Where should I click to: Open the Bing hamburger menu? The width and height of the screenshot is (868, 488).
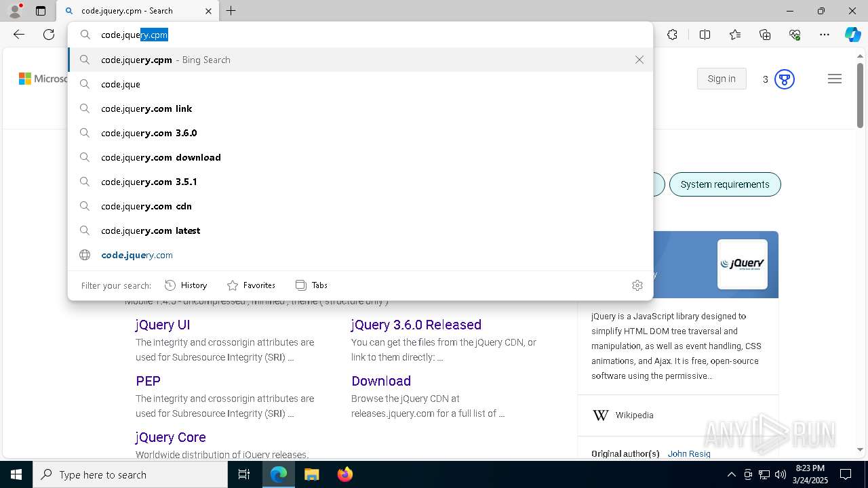coord(835,79)
